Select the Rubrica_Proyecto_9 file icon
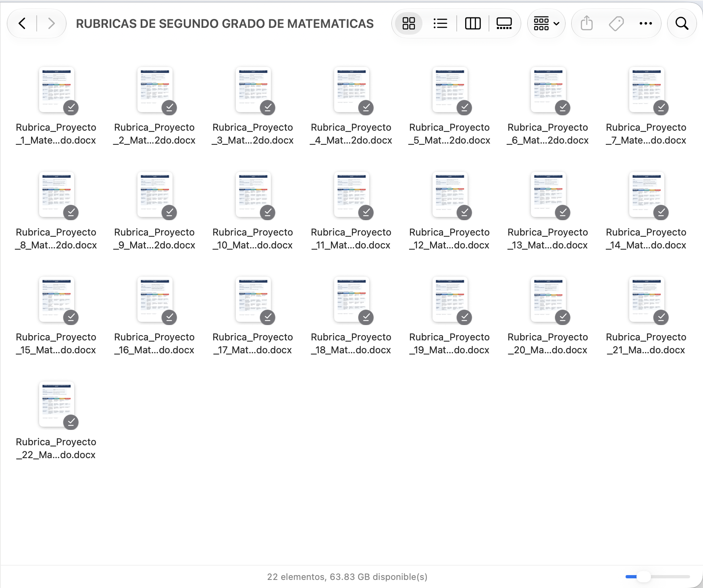703x588 pixels. 155,194
